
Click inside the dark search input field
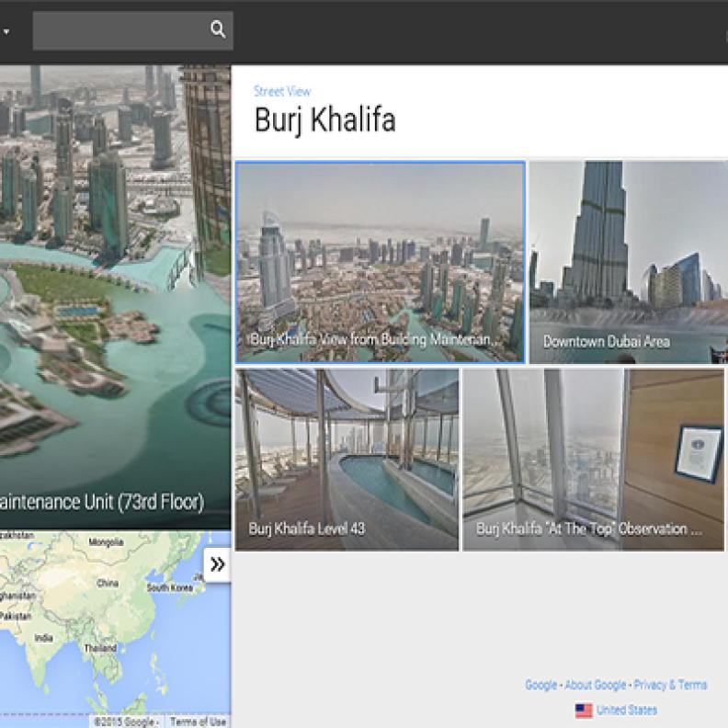[132, 30]
